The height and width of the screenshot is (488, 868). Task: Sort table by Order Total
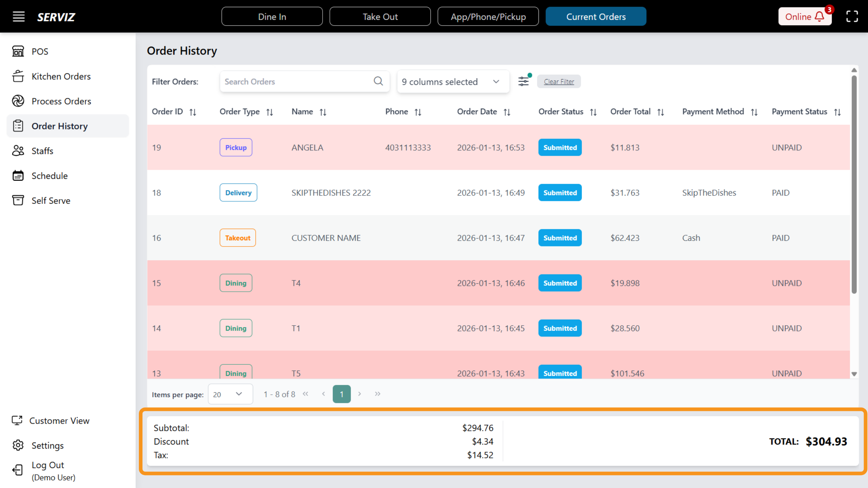660,112
